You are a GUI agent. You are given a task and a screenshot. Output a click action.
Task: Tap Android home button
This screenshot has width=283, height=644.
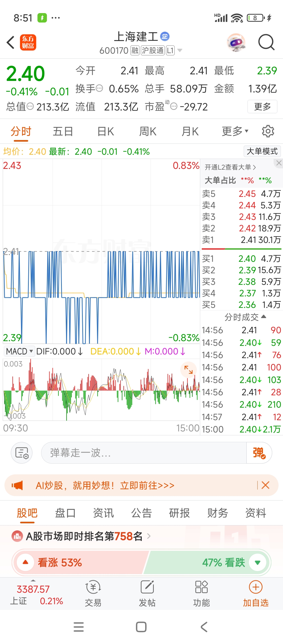pos(141,627)
